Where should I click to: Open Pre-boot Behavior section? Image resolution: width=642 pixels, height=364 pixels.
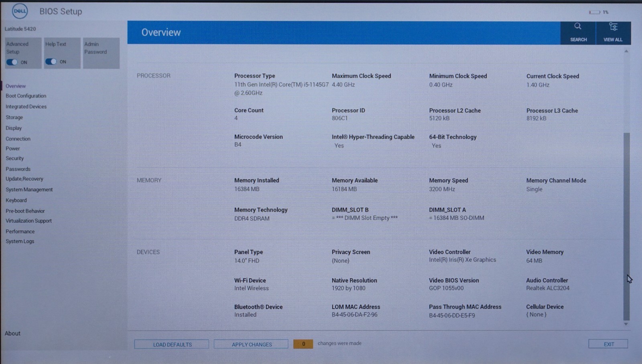(x=25, y=211)
